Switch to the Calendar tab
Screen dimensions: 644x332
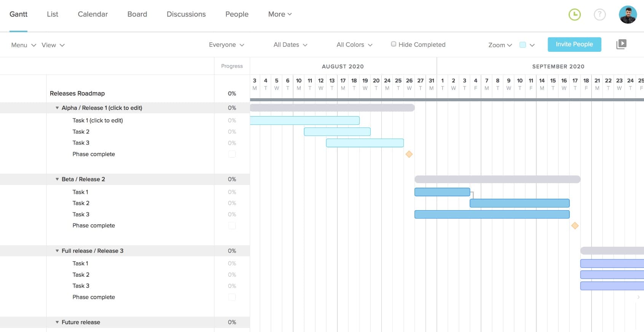[92, 14]
